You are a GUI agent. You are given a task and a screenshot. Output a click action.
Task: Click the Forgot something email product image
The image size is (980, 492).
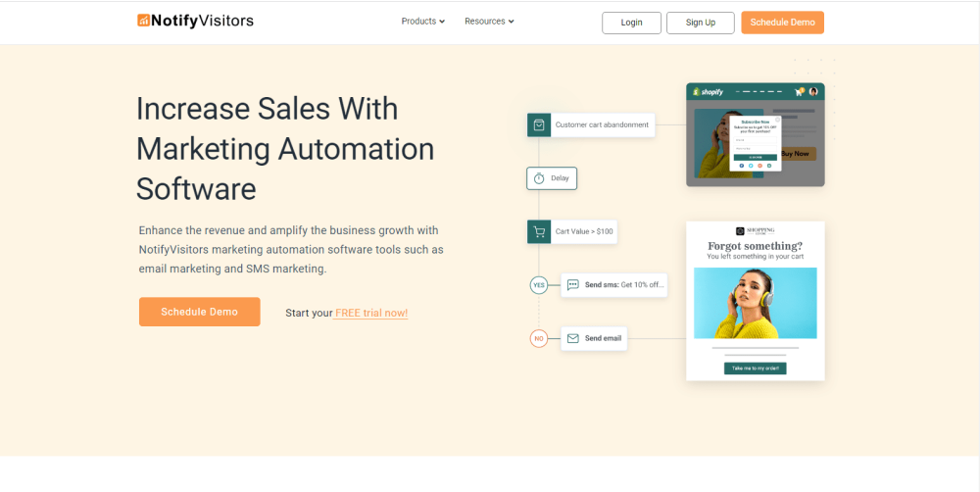[755, 303]
